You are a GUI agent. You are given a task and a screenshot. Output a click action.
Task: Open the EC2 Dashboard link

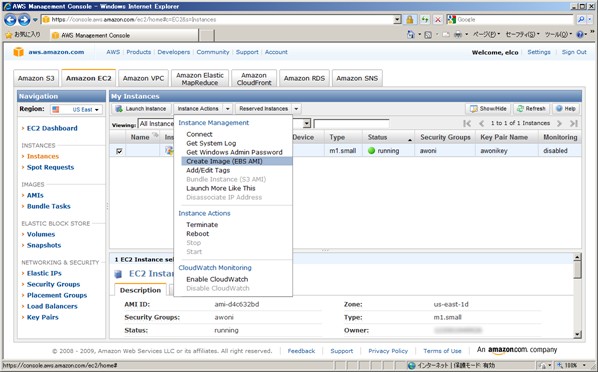click(x=52, y=128)
